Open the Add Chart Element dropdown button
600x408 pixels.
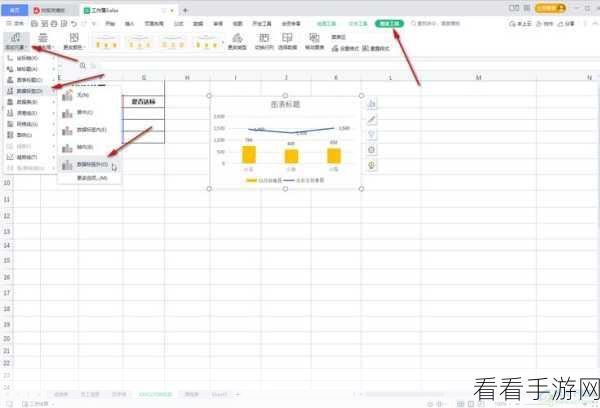click(x=15, y=41)
